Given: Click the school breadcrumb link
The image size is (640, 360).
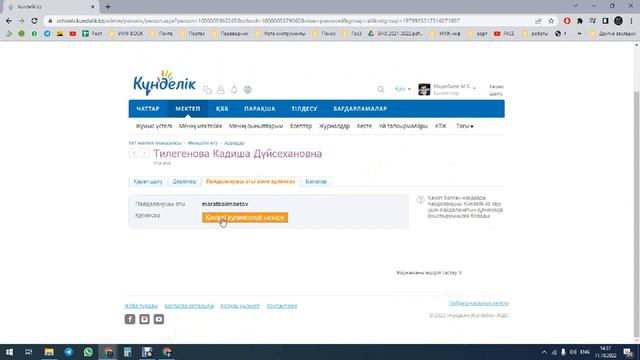Looking at the screenshot, I should (x=155, y=143).
